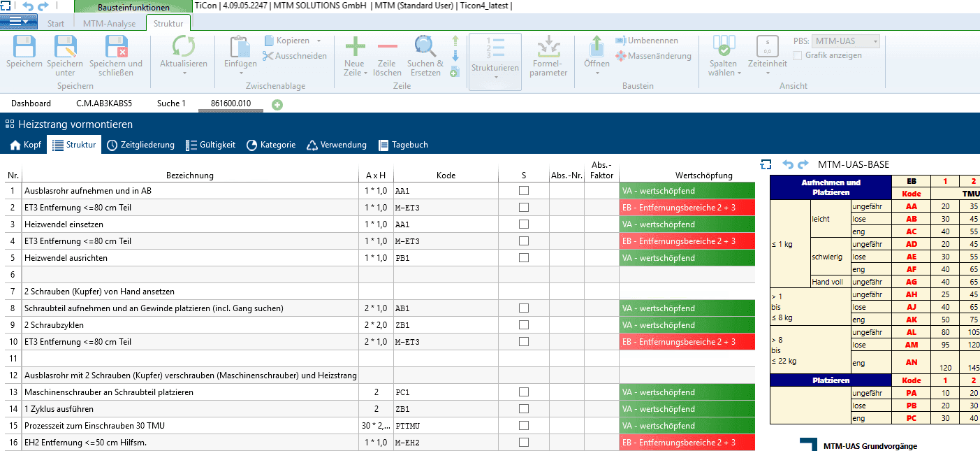
Task: Click the Zeile löschen icon
Action: [x=386, y=48]
